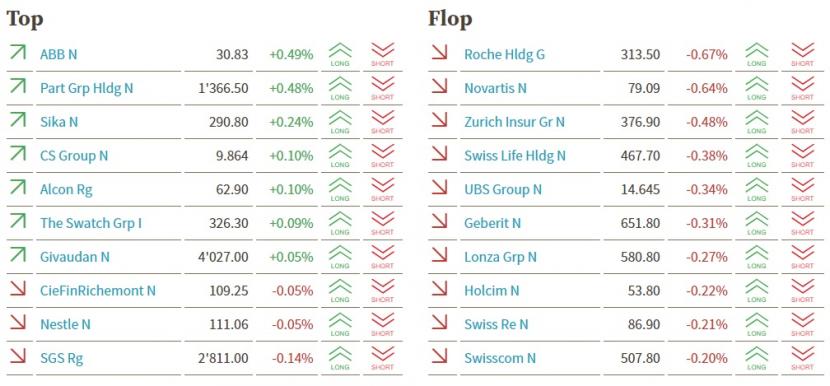Choose the LONG icon for Nestle N
Image resolution: width=830 pixels, height=386 pixels.
(340, 325)
